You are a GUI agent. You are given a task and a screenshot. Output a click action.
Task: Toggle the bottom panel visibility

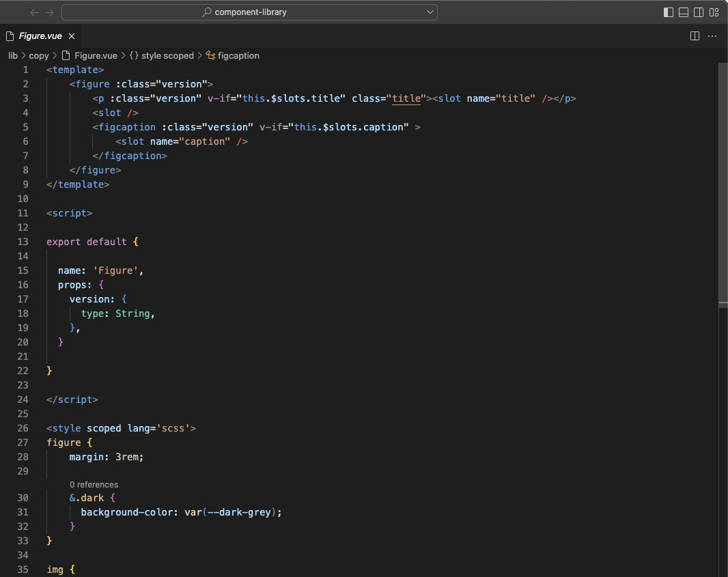pos(684,12)
